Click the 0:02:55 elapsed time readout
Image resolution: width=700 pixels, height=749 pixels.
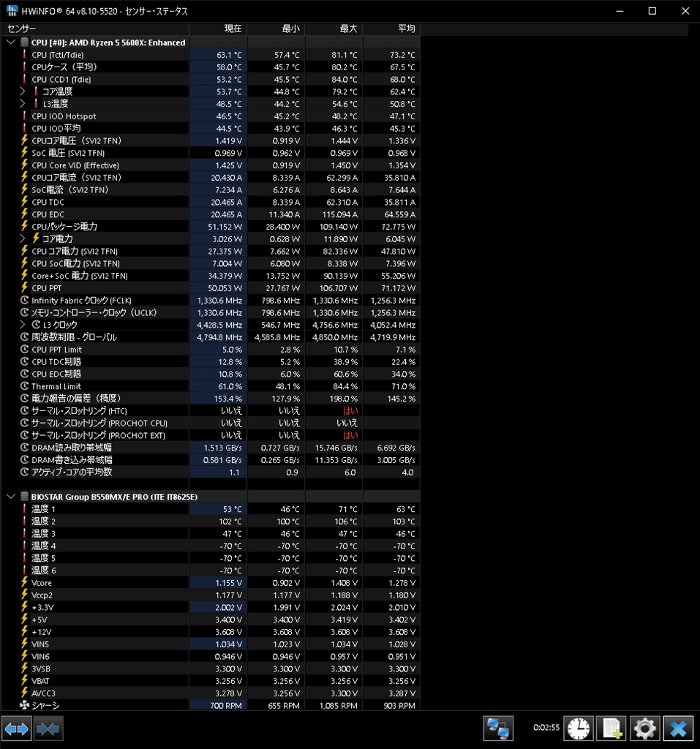pyautogui.click(x=546, y=728)
